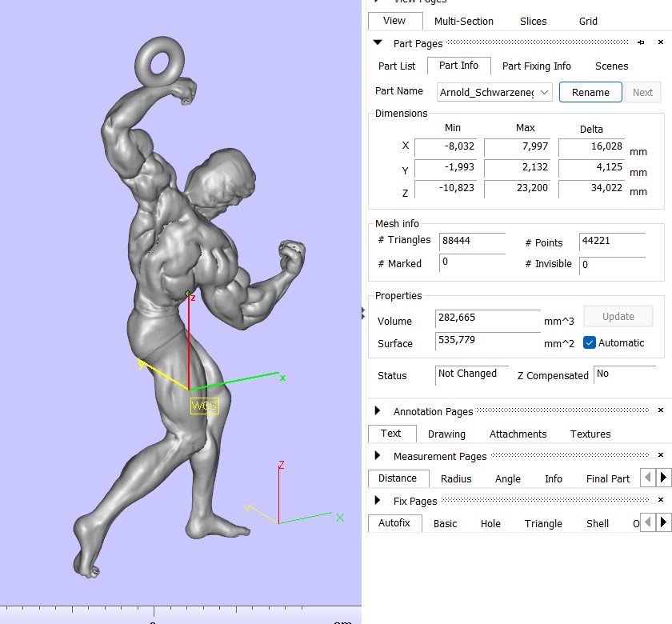Click the Y Max value field
Screen dimensions: 672x624
[x=518, y=167]
